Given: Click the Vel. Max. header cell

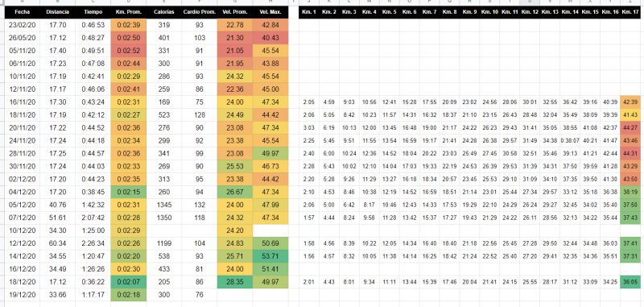Looking at the screenshot, I should tap(270, 12).
